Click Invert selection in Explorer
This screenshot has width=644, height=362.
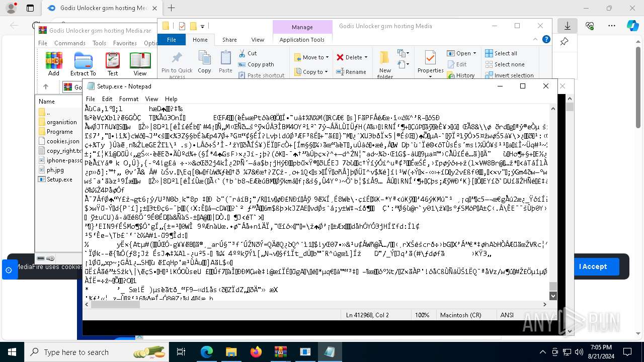(x=509, y=75)
